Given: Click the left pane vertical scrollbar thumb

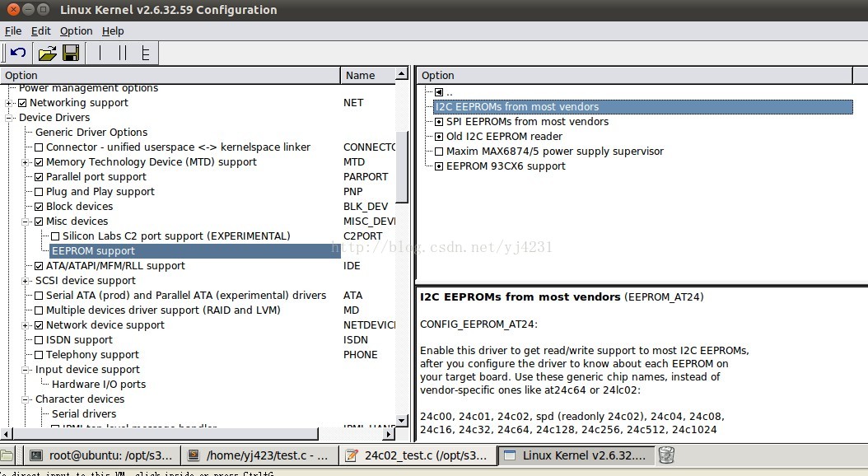Looking at the screenshot, I should (x=403, y=168).
